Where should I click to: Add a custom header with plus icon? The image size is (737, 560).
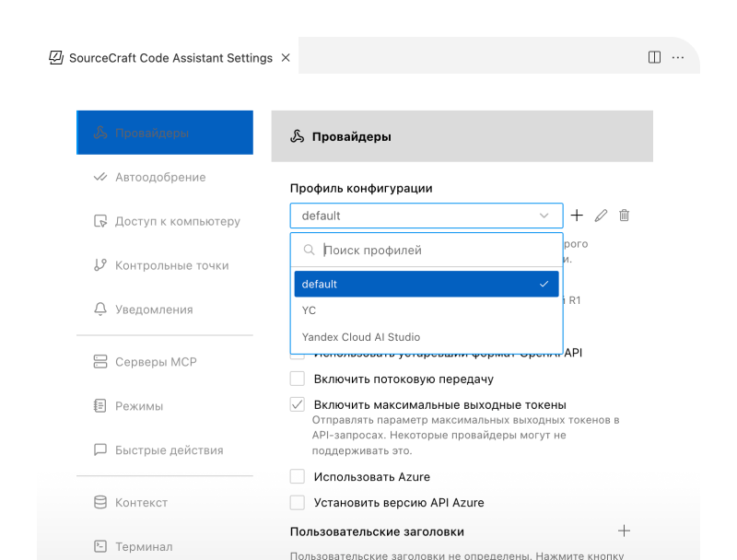pyautogui.click(x=624, y=531)
